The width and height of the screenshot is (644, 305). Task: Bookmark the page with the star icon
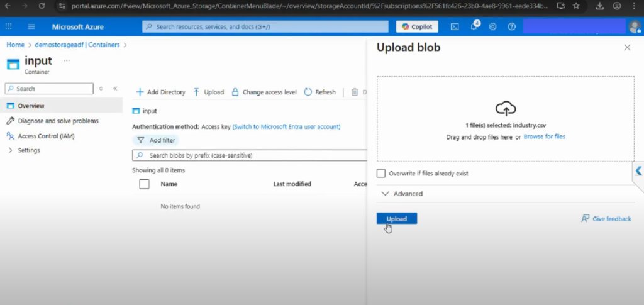[576, 6]
